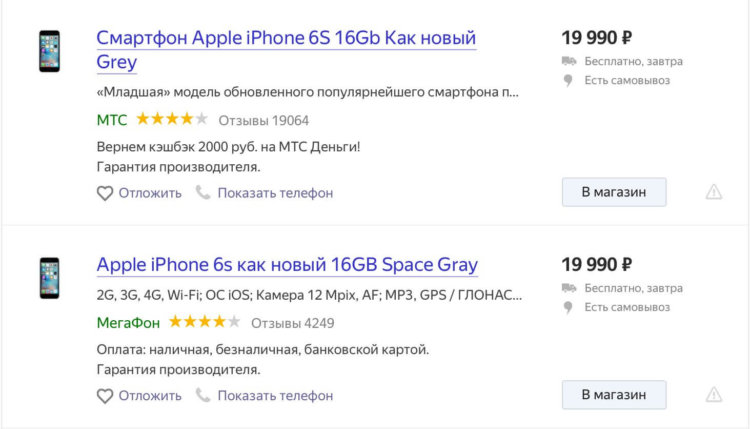
Task: Open the 'Apple iPhone 6s как новый 16GB Space Gray' link
Action: 287,264
